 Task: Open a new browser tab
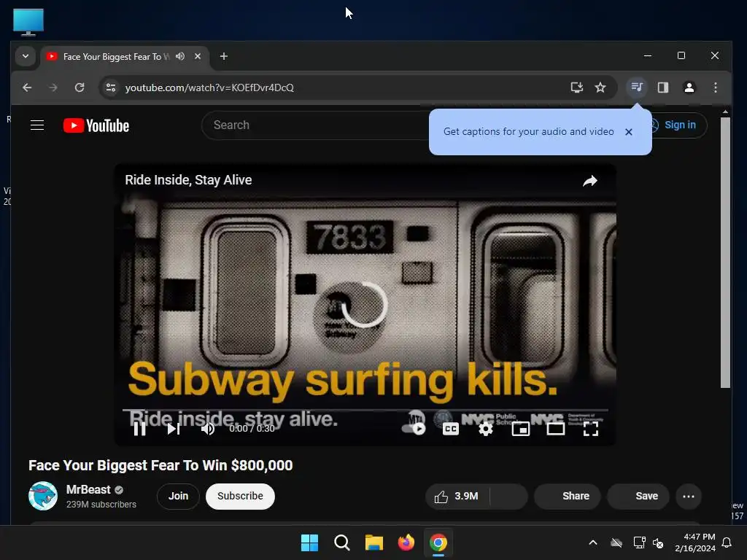pyautogui.click(x=223, y=56)
